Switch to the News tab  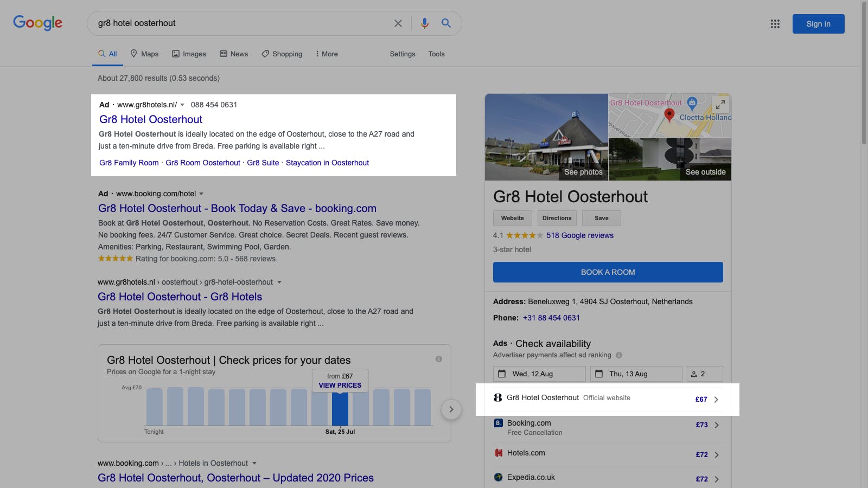234,54
